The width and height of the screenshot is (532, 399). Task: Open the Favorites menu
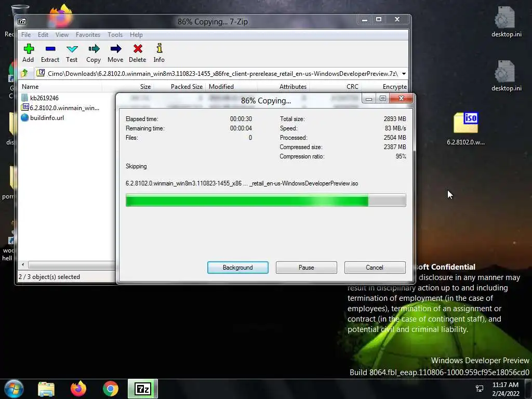88,35
